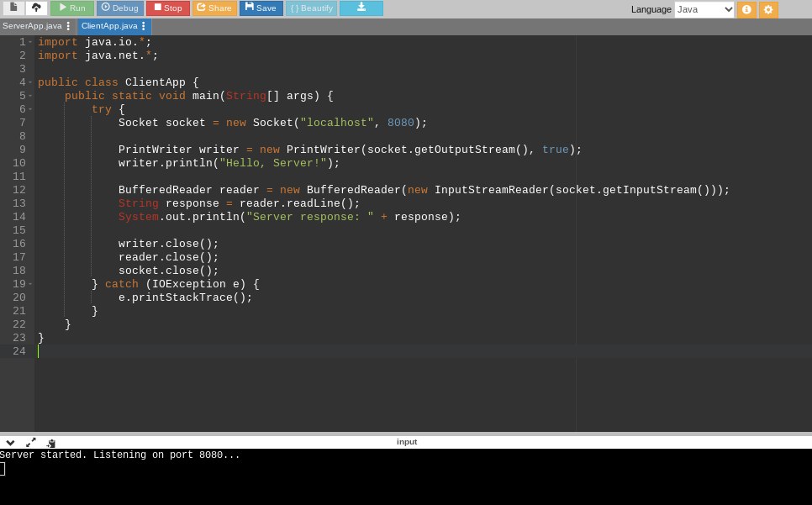The image size is (812, 505).
Task: Click 'writer.close();' on line 16
Action: [x=169, y=244]
